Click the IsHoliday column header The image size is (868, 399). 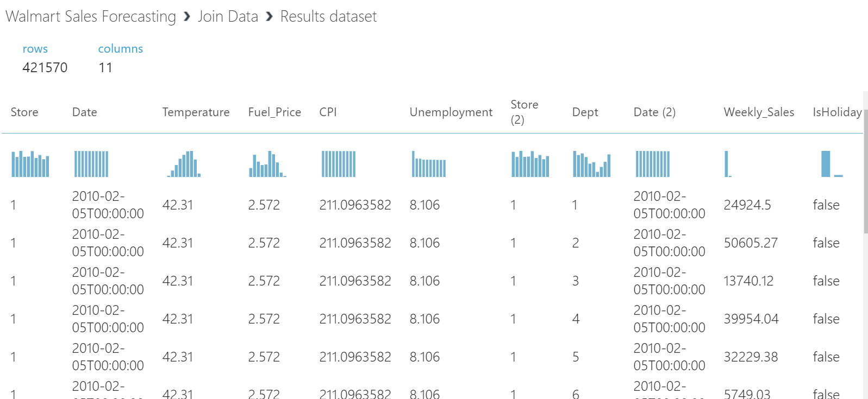(x=837, y=112)
